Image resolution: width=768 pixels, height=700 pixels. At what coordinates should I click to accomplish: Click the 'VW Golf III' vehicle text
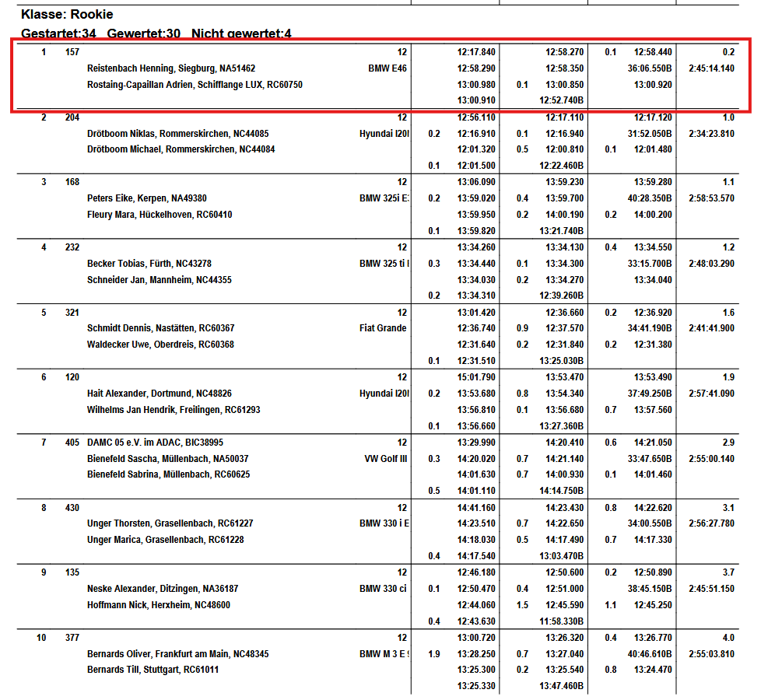386,459
